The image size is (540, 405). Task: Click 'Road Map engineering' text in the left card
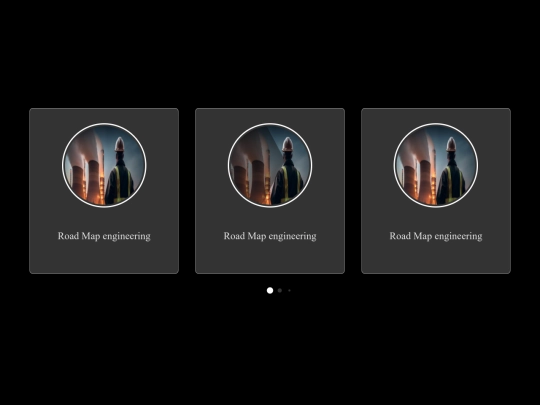(x=104, y=236)
